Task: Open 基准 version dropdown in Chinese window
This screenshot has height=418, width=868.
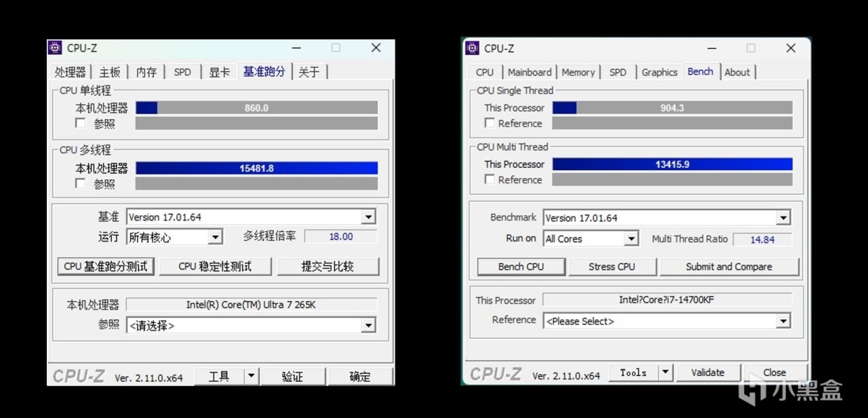Action: pos(368,217)
